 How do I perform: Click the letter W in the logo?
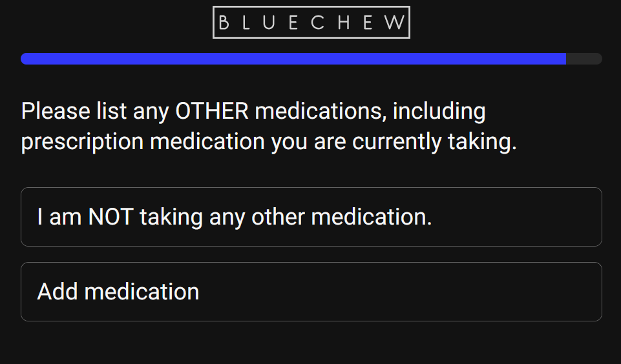click(395, 23)
